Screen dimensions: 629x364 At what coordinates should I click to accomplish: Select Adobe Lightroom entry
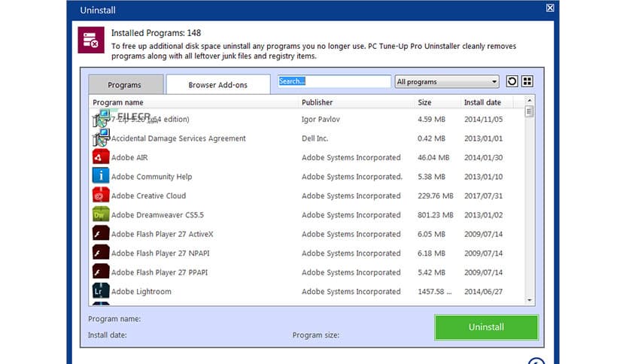(x=141, y=292)
